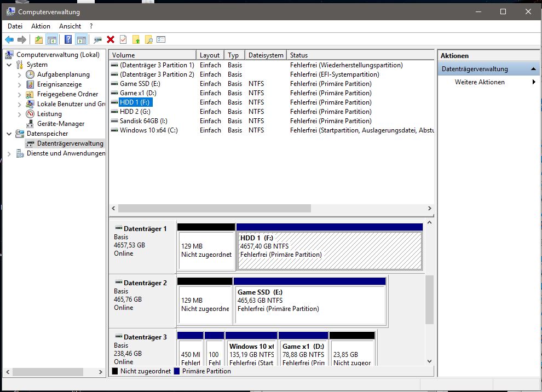
Task: Select Game x1 (D:) volume row
Action: pyautogui.click(x=272, y=93)
